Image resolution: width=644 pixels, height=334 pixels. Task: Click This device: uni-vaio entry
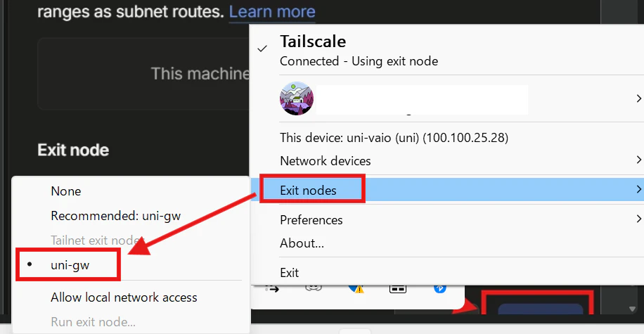pos(394,138)
